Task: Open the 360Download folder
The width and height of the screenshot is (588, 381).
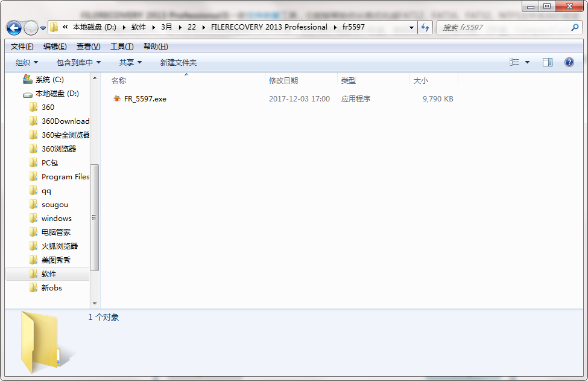Action: [x=66, y=121]
